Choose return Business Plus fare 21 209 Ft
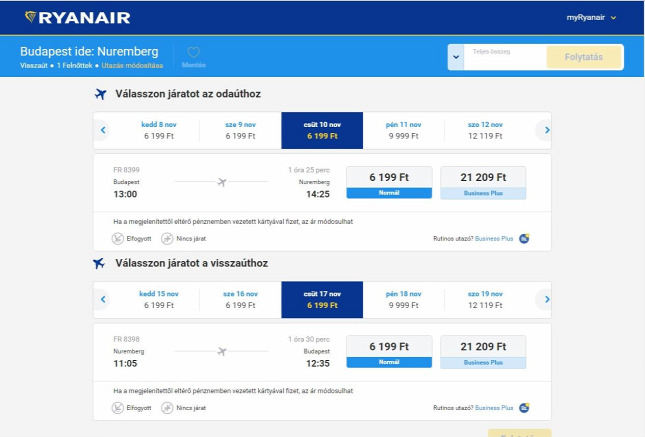Screen dimensions: 645x437 tap(483, 352)
